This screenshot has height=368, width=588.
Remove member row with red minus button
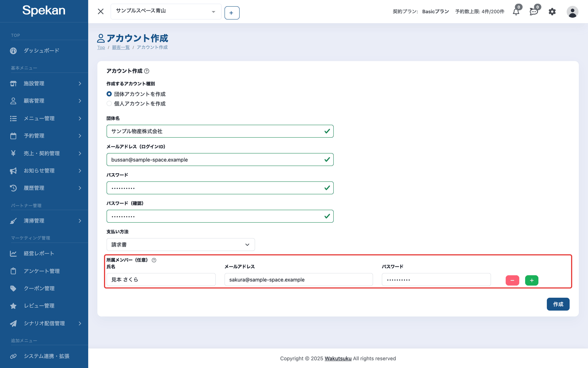pyautogui.click(x=512, y=280)
